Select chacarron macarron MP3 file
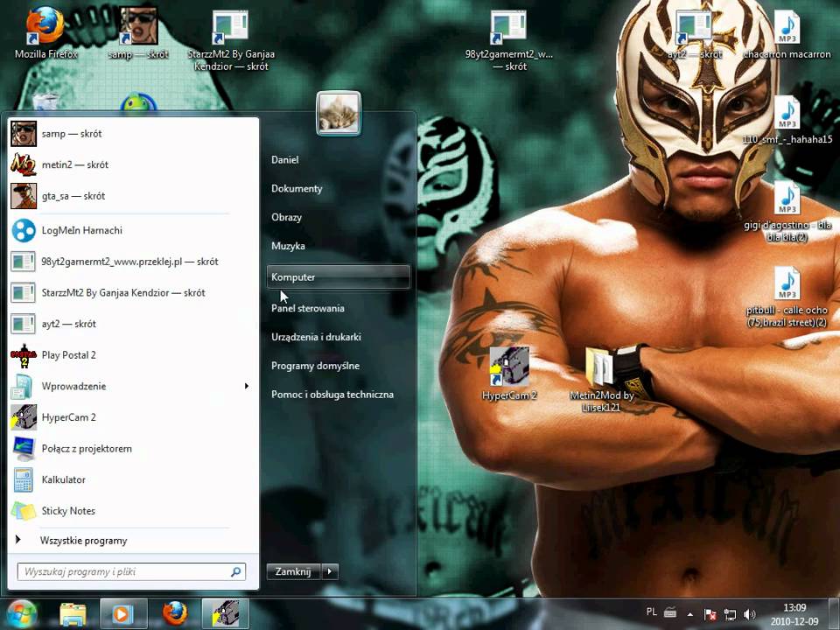The image size is (840, 630). (x=787, y=33)
